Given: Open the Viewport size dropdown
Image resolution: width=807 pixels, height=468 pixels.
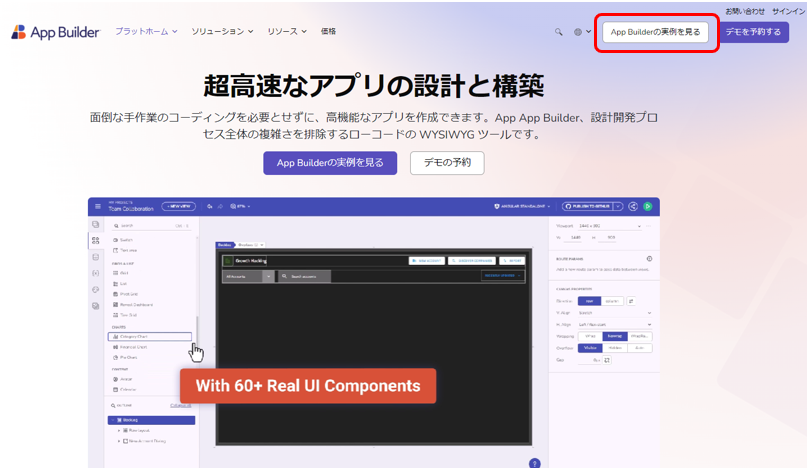Looking at the screenshot, I should tap(609, 226).
